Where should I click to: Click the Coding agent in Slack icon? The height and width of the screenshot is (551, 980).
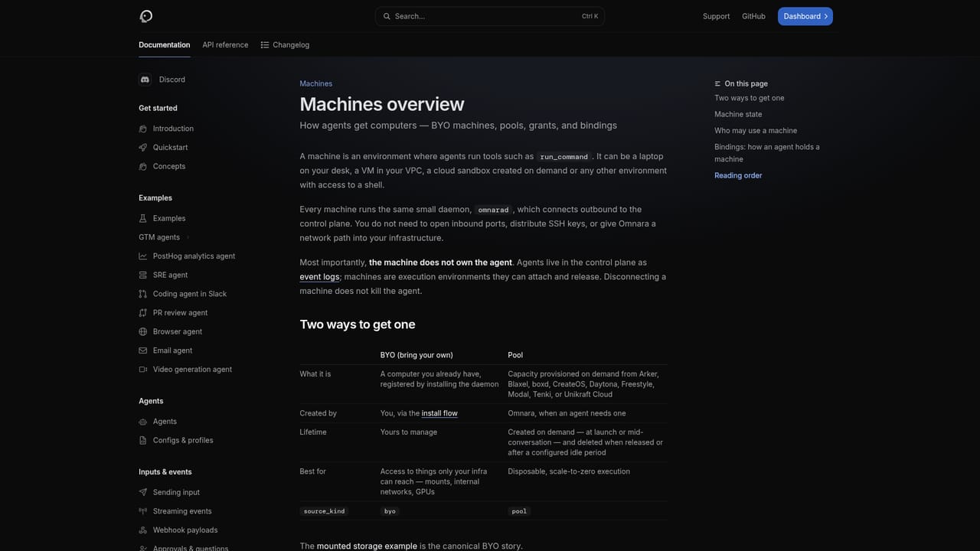point(143,294)
